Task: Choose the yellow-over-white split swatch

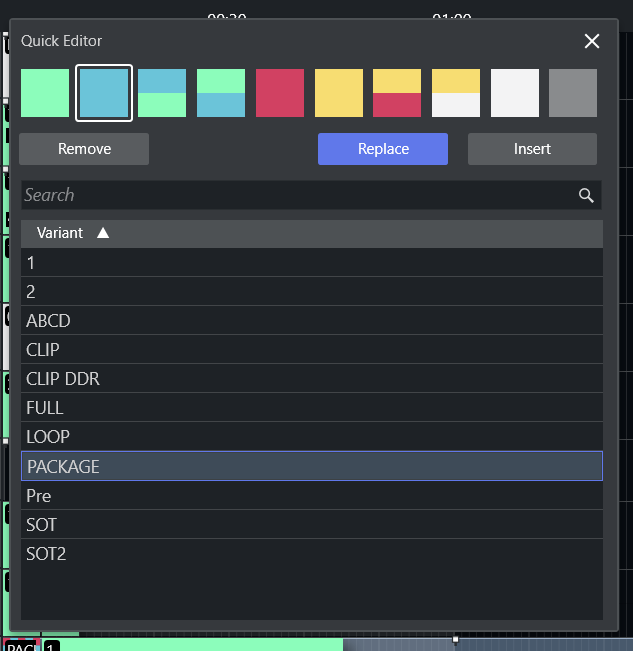Action: [x=456, y=93]
